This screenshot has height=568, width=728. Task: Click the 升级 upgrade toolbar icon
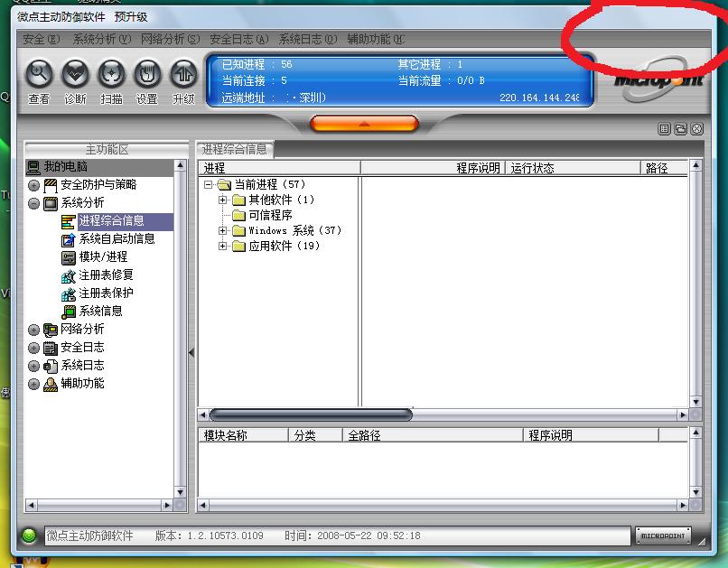tap(184, 74)
